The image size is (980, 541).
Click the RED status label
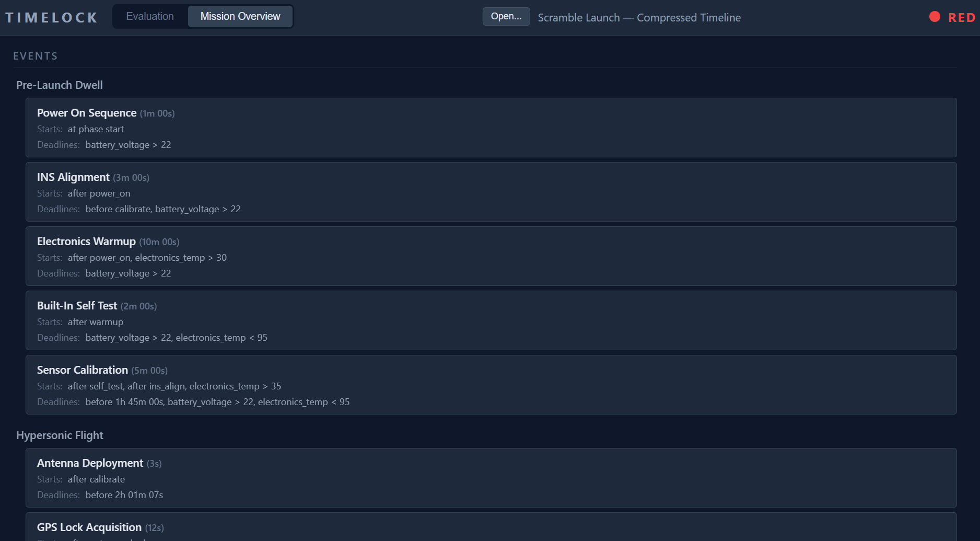click(962, 17)
